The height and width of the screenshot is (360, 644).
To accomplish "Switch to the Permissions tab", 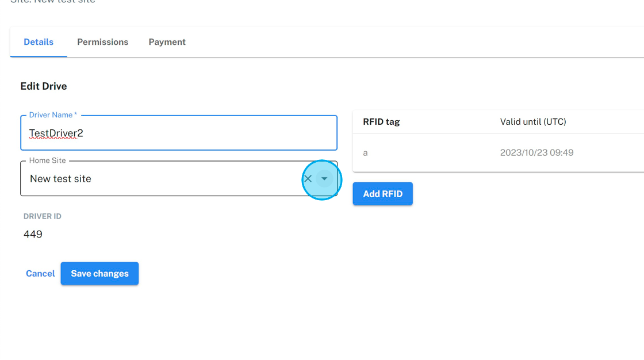I will [102, 42].
